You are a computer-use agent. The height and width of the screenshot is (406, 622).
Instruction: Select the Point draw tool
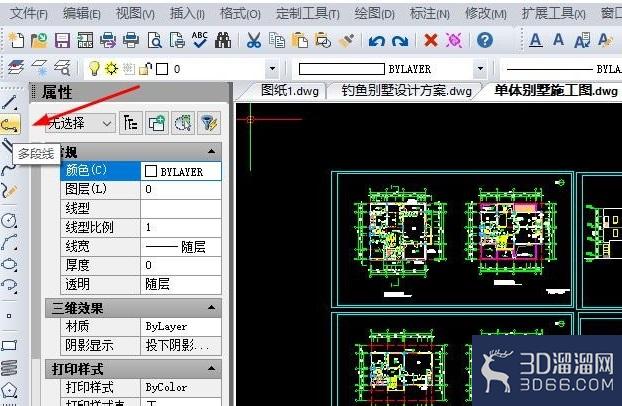9,316
